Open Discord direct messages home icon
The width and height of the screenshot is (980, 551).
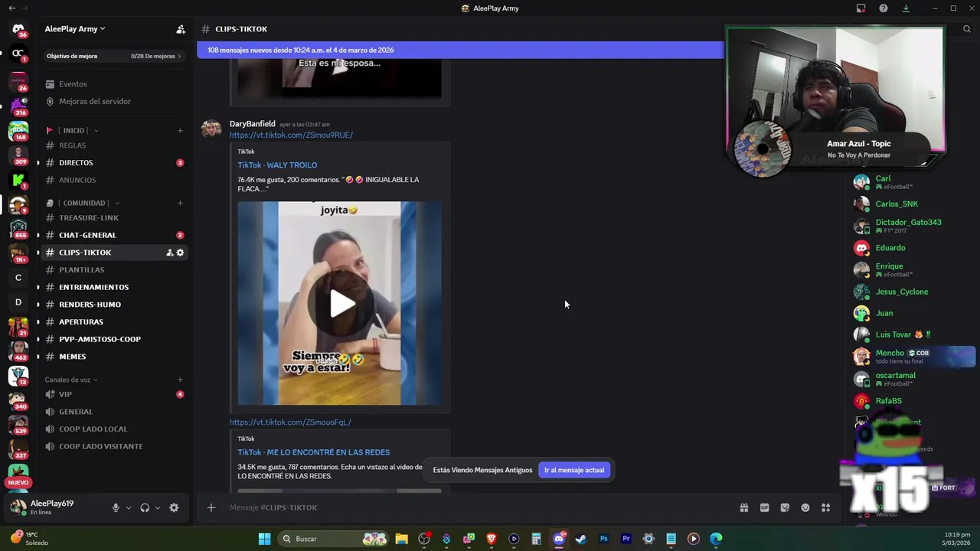18,29
